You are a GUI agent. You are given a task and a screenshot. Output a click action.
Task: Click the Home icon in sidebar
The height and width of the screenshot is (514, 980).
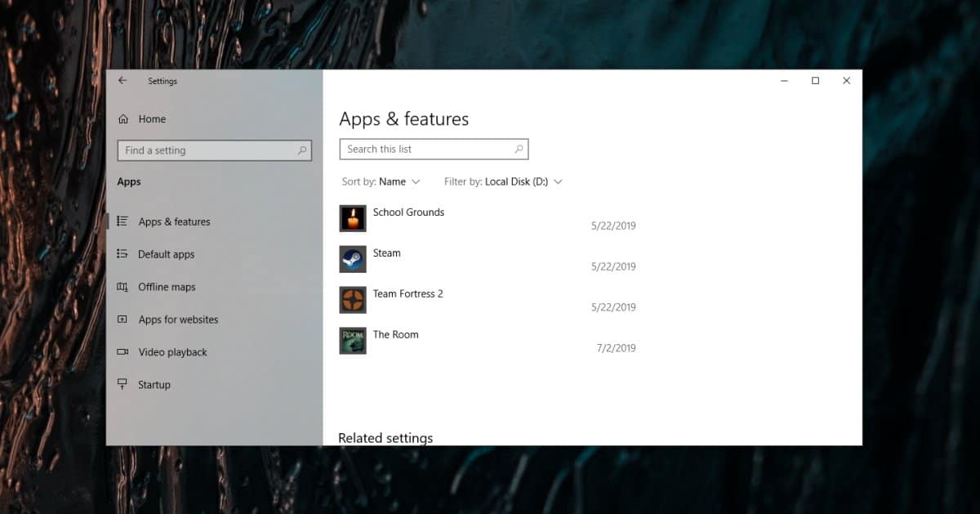pyautogui.click(x=123, y=119)
